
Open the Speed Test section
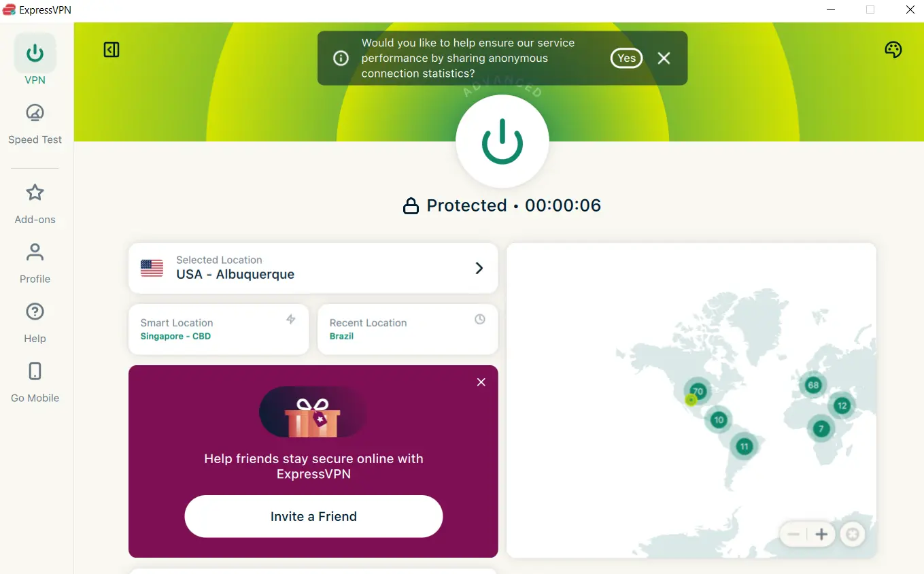pyautogui.click(x=35, y=124)
